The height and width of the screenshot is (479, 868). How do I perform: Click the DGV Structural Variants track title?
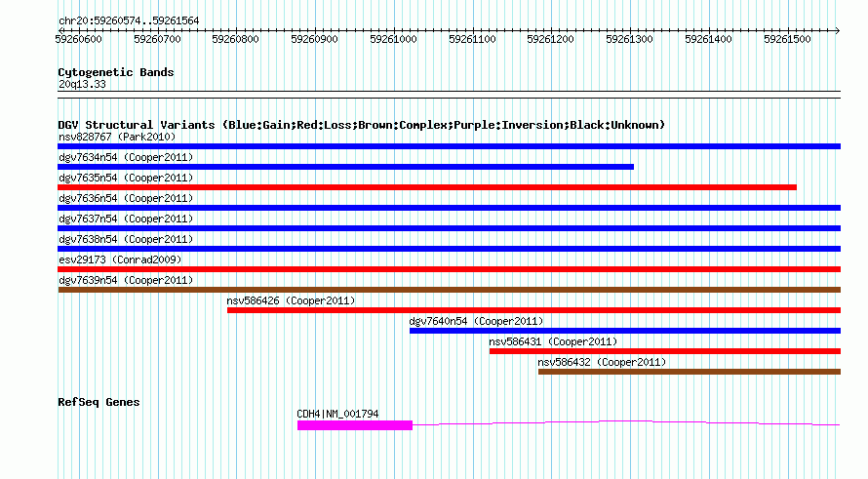[x=361, y=125]
